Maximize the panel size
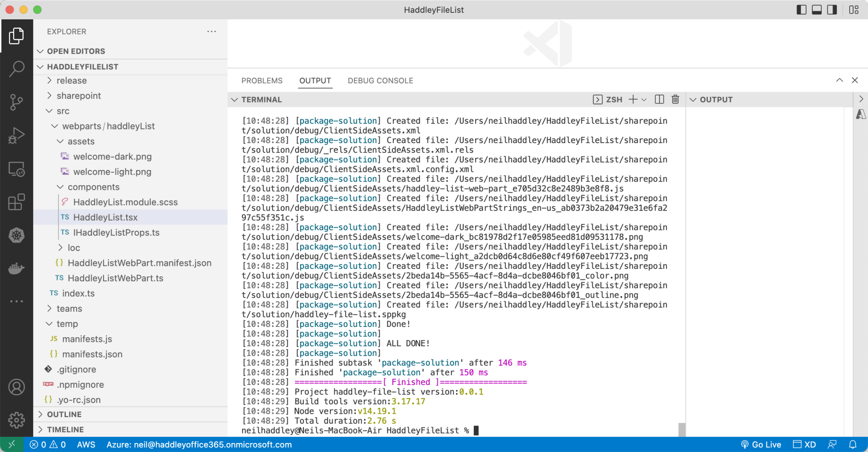The width and height of the screenshot is (868, 452). click(840, 80)
